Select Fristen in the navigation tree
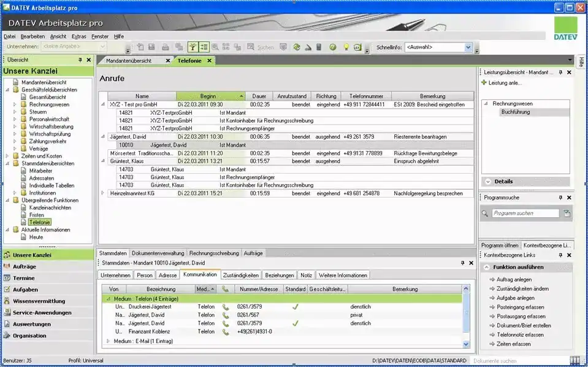Screen dimensions: 588x367 point(36,215)
